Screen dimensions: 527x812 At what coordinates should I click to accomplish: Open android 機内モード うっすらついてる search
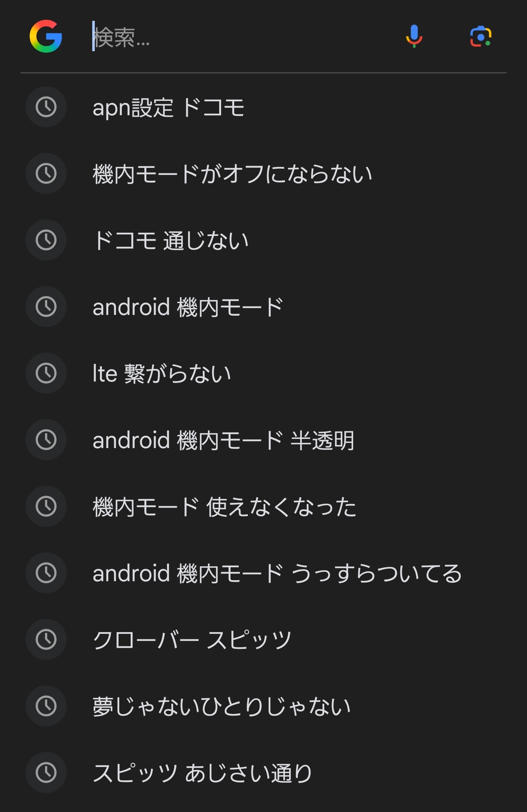tap(277, 574)
